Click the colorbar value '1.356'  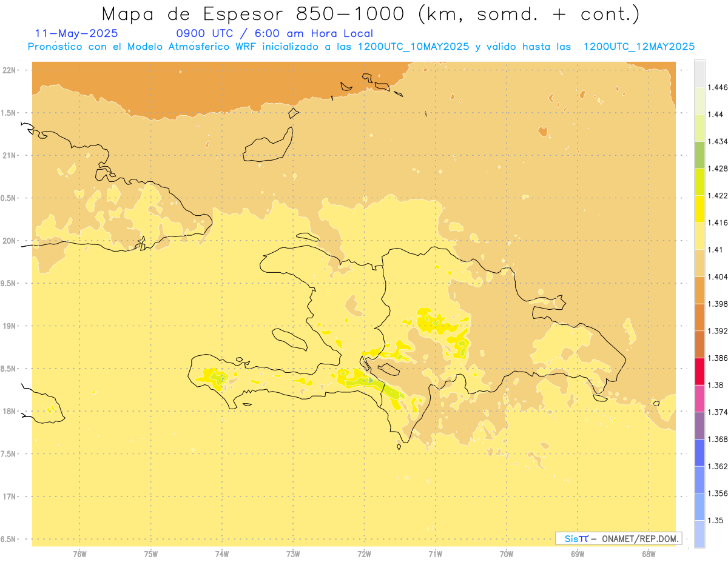[x=717, y=493]
